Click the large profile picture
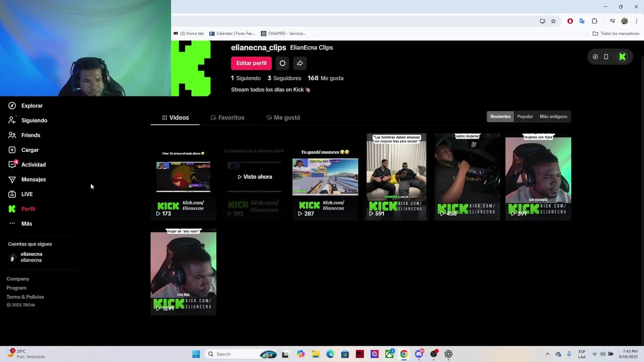The width and height of the screenshot is (644, 362). coord(191,68)
